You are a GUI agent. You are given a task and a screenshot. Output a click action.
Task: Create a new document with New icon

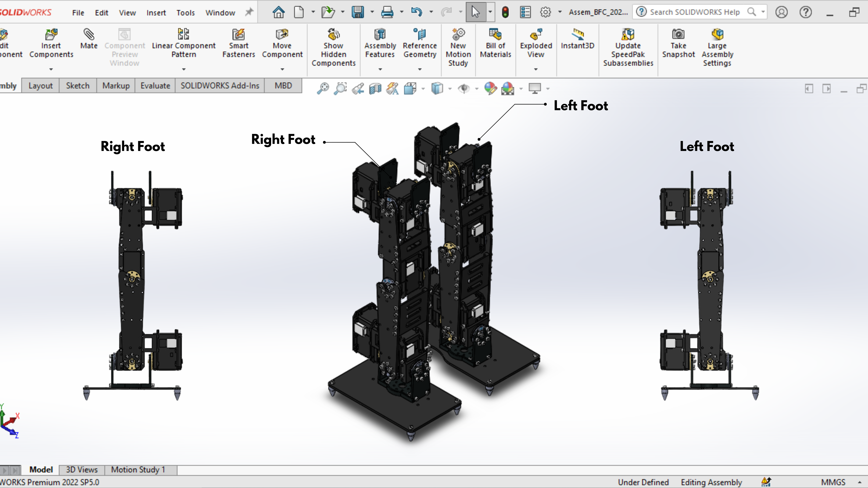tap(299, 12)
